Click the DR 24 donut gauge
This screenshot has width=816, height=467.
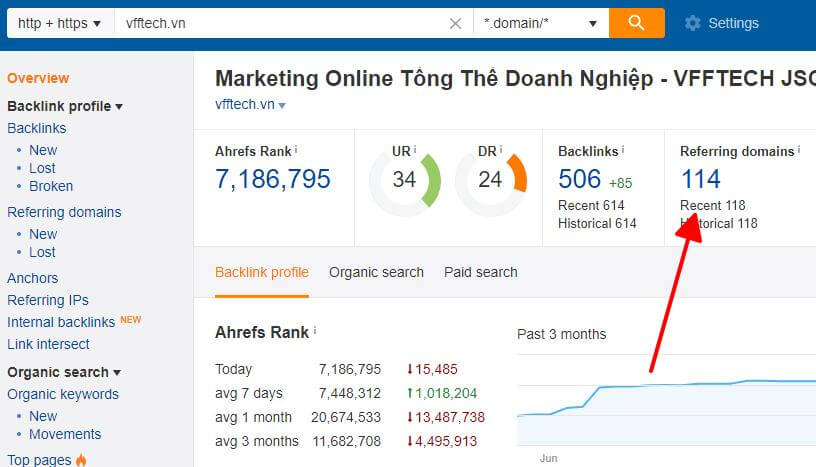coord(490,180)
